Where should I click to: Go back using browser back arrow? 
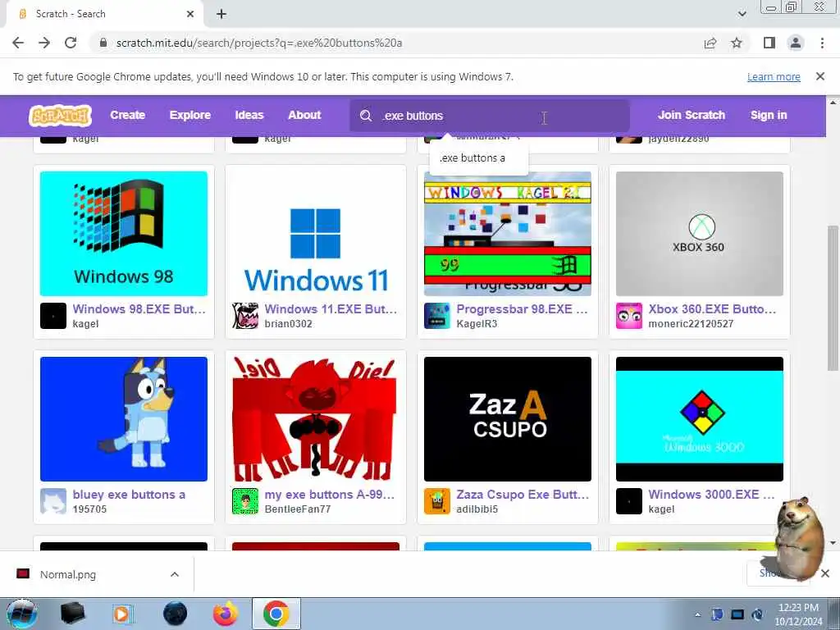click(18, 43)
